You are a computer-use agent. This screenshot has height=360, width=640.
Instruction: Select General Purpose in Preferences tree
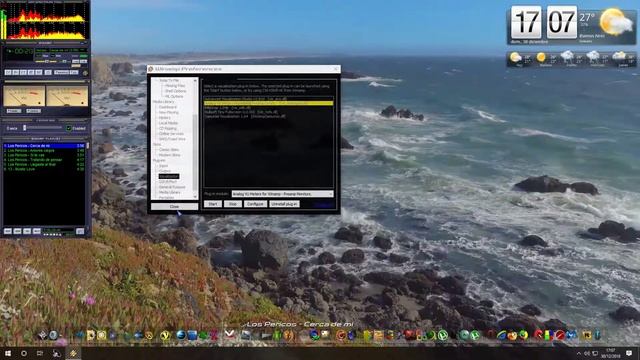tap(172, 187)
